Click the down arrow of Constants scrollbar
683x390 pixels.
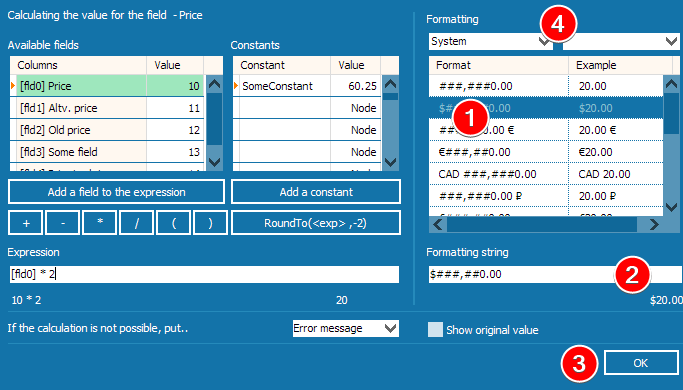pos(391,162)
